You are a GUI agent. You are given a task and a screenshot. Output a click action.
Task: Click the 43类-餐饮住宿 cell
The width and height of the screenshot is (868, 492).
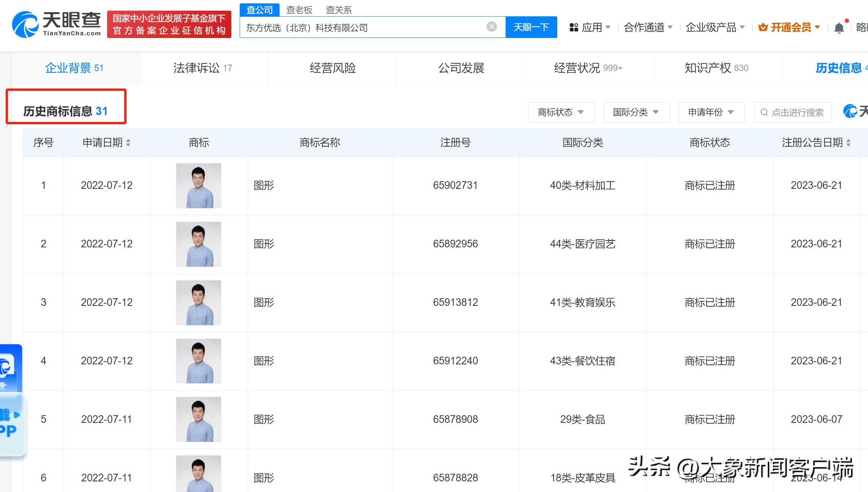click(x=583, y=361)
